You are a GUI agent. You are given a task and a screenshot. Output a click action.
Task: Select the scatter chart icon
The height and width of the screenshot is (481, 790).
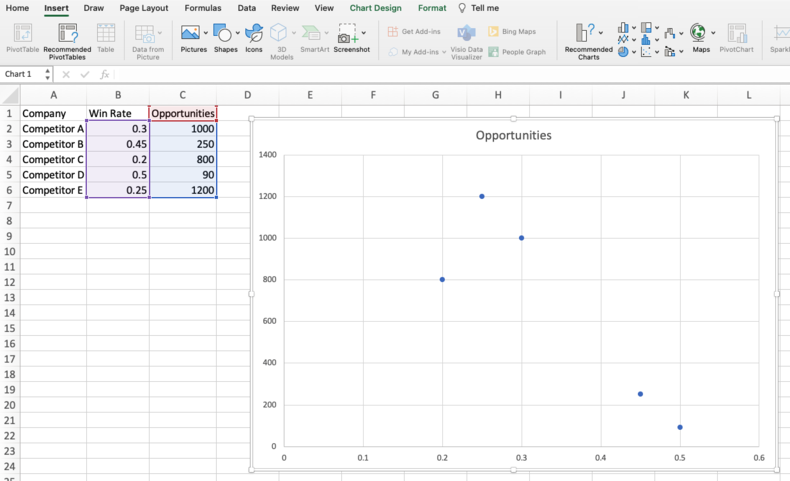click(x=647, y=51)
